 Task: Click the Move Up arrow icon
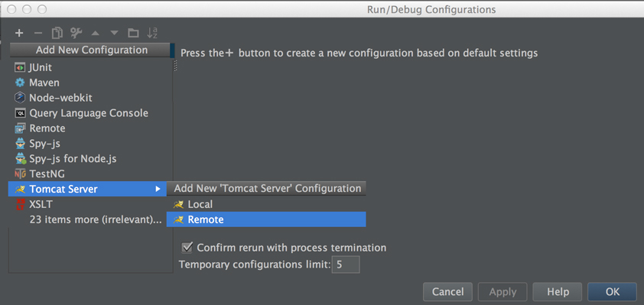coord(96,33)
